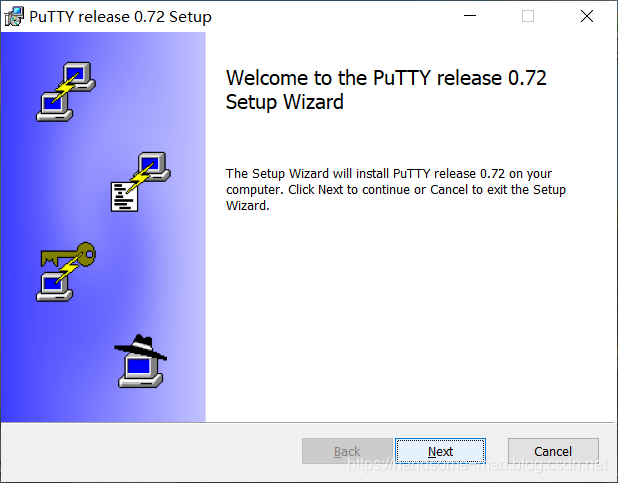Click the Pageant computer-with-hat icon
Viewport: 618px width, 483px height.
pyautogui.click(x=141, y=361)
